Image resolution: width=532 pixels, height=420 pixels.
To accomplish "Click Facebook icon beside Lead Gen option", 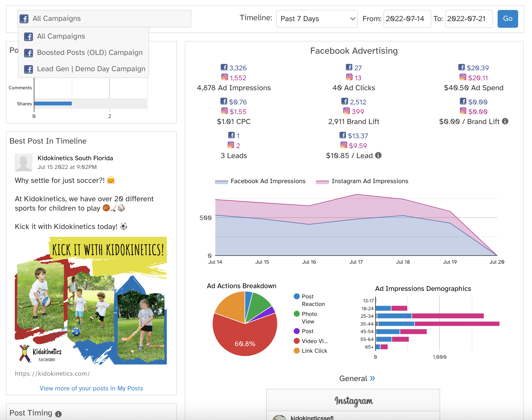I will (x=28, y=69).
